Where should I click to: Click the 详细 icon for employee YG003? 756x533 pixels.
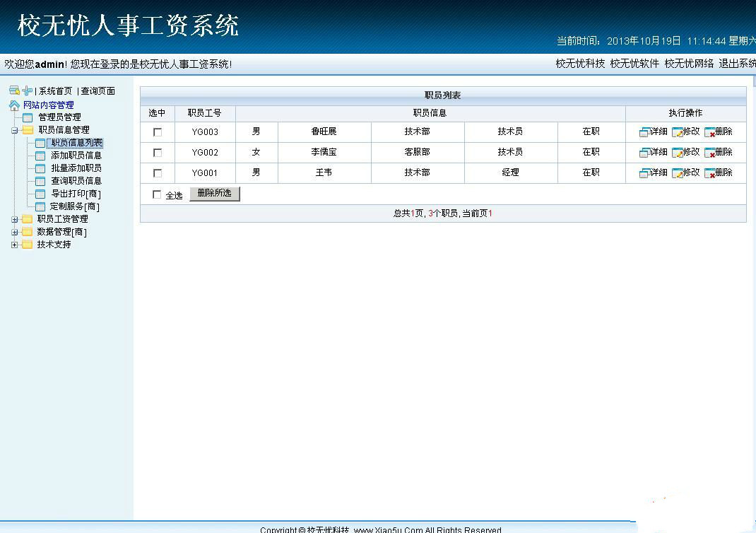pyautogui.click(x=644, y=132)
